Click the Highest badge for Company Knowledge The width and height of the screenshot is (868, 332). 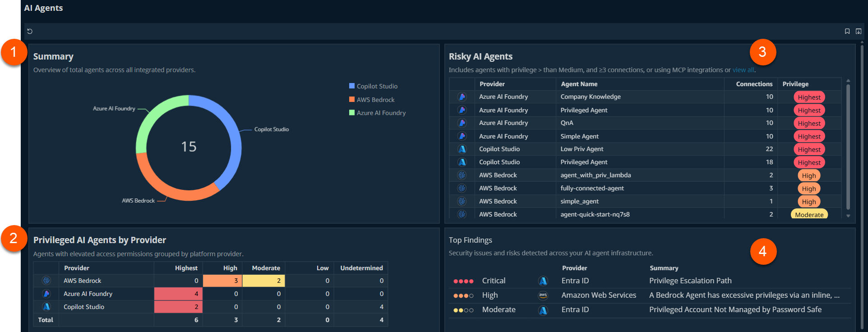pos(809,97)
